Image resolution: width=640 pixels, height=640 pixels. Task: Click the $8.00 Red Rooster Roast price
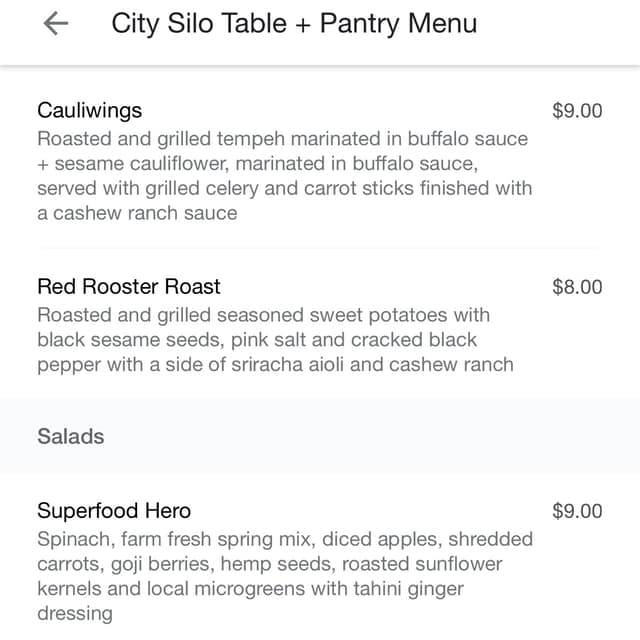point(577,287)
